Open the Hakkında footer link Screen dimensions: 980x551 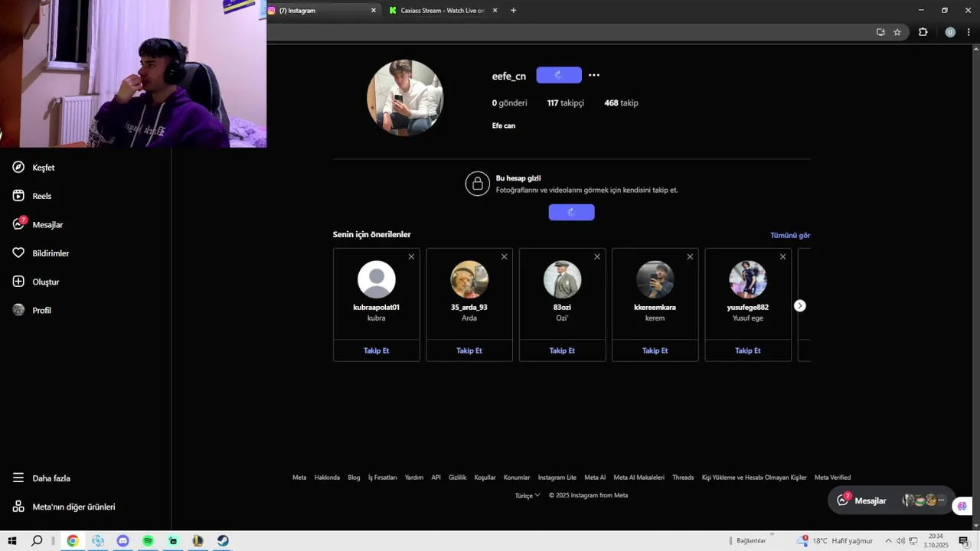(x=327, y=478)
